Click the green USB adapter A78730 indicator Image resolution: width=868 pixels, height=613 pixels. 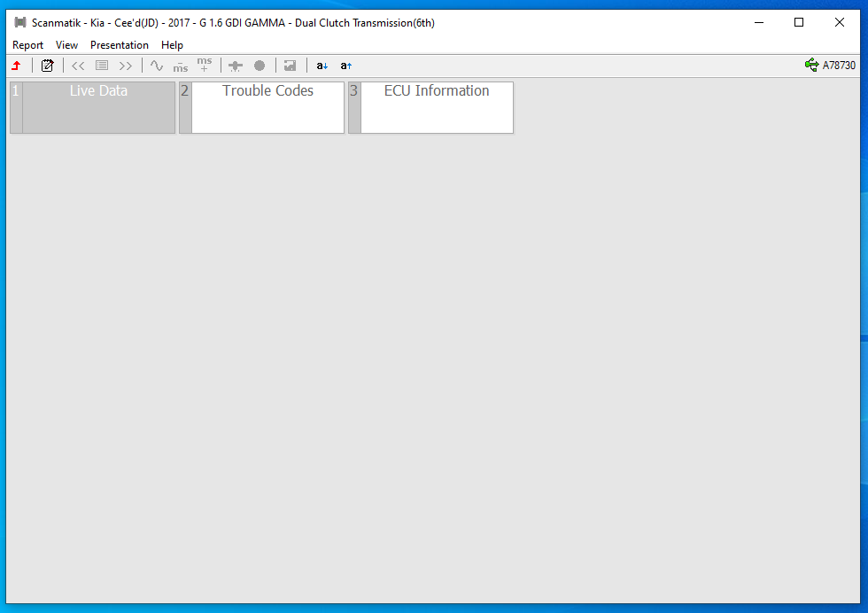(830, 66)
